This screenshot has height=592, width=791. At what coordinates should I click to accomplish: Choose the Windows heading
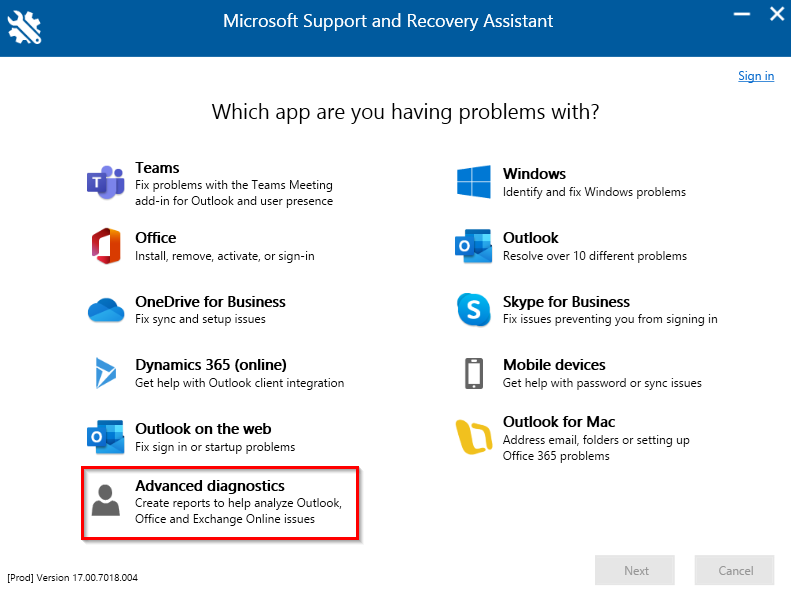click(x=534, y=173)
